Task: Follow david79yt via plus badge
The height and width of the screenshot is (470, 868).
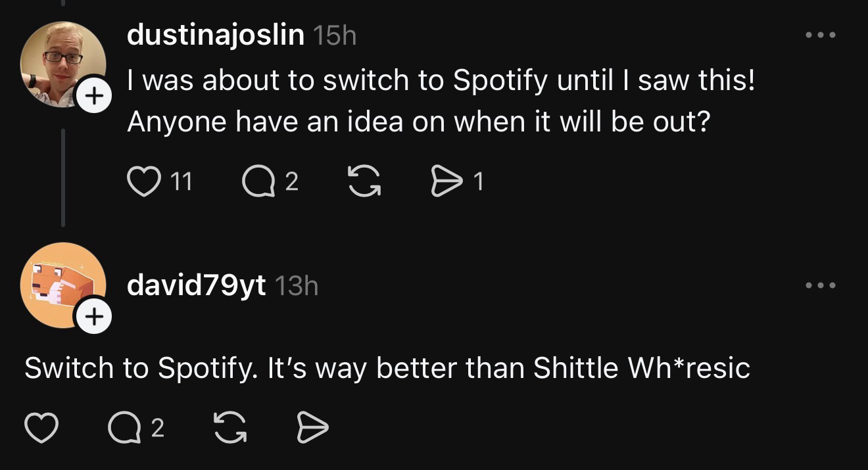Action: pos(95,317)
